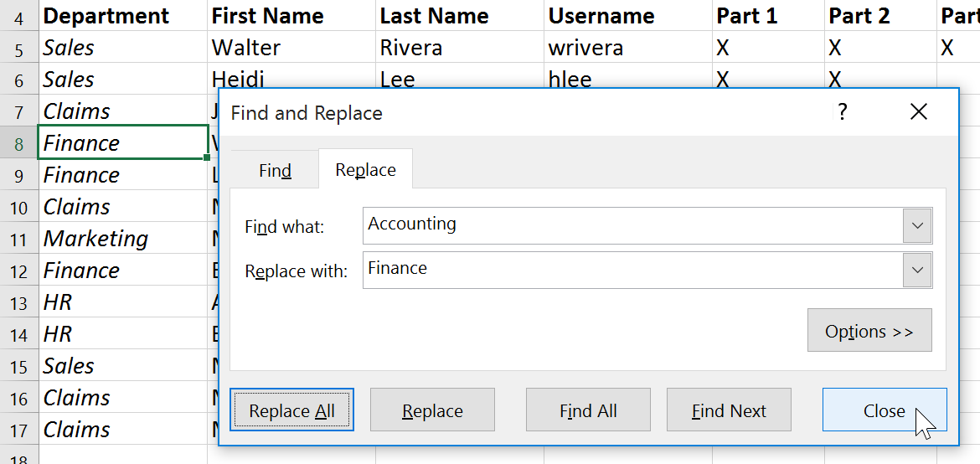Click the Marketing cell in Department column
The height and width of the screenshot is (464, 980).
(x=122, y=239)
